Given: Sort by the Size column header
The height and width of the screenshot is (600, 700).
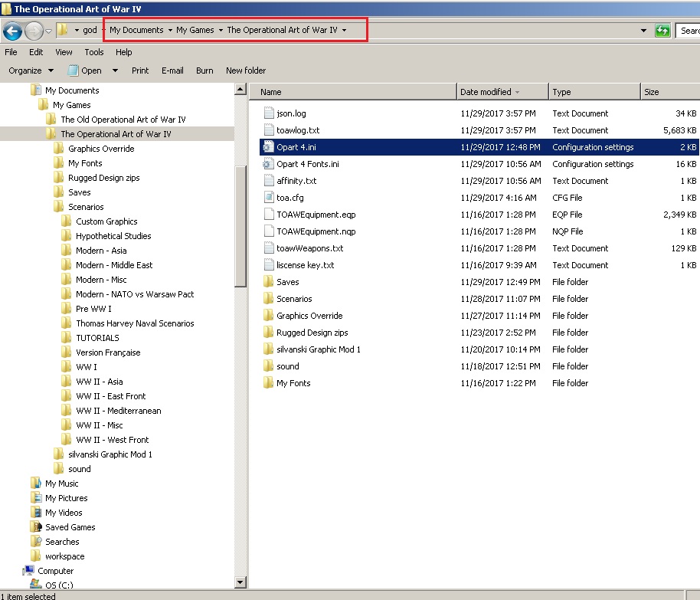Looking at the screenshot, I should click(671, 92).
